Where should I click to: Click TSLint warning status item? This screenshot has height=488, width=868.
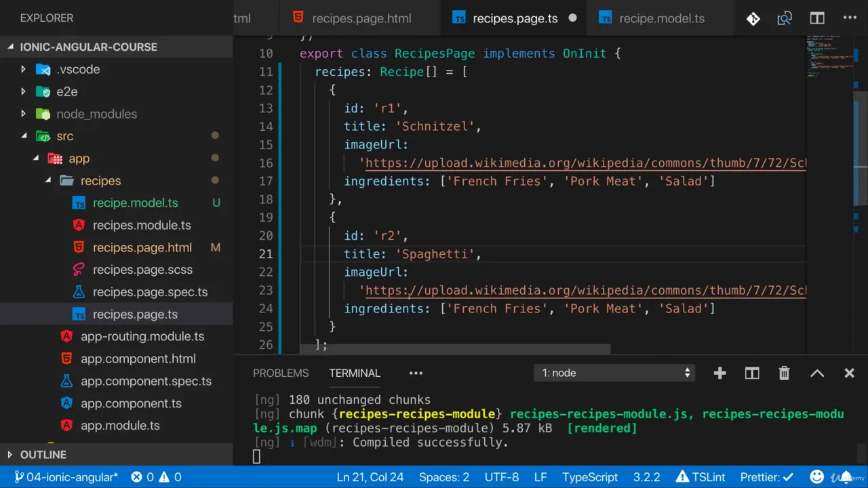(x=701, y=477)
